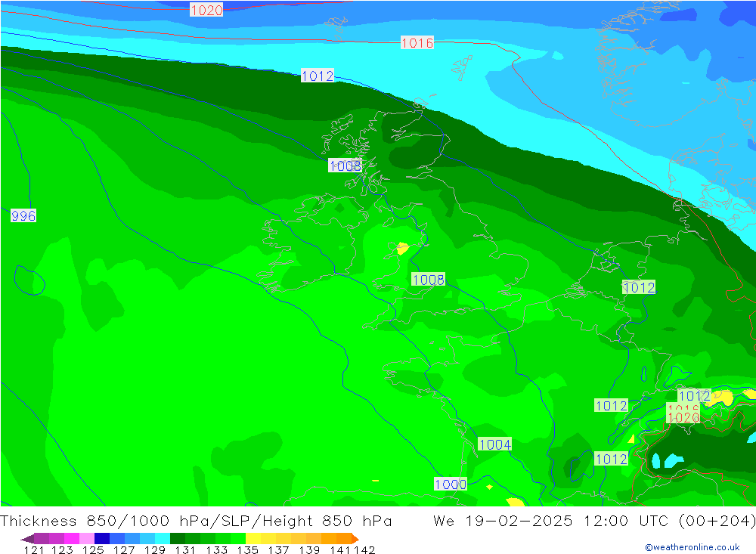The width and height of the screenshot is (756, 554).
Task: Click the small yellow patch over North Wales
Action: click(402, 249)
